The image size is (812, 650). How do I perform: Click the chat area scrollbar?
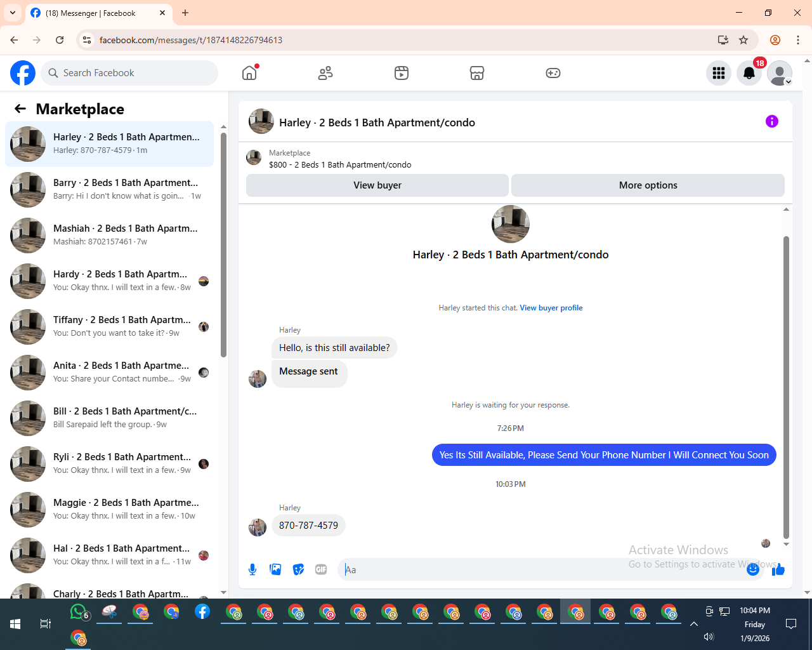786,387
